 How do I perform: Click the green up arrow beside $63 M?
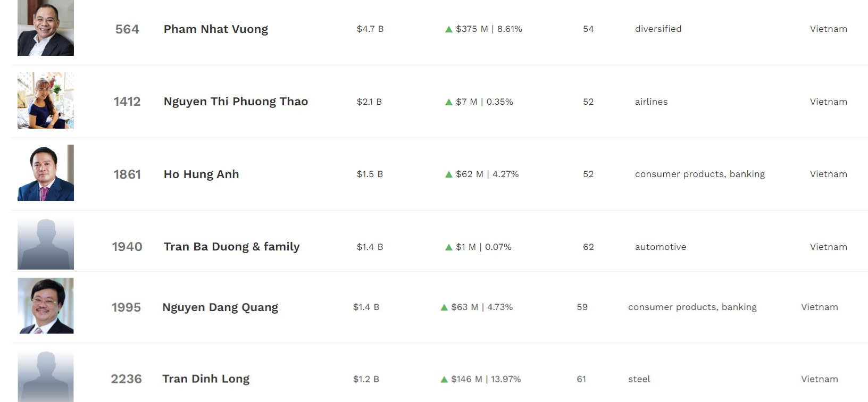tap(444, 307)
